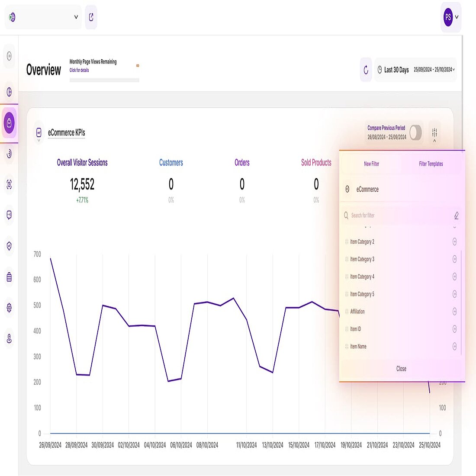Open the pie chart sidebar icon
Image resolution: width=476 pixels, height=476 pixels.
coord(9,92)
